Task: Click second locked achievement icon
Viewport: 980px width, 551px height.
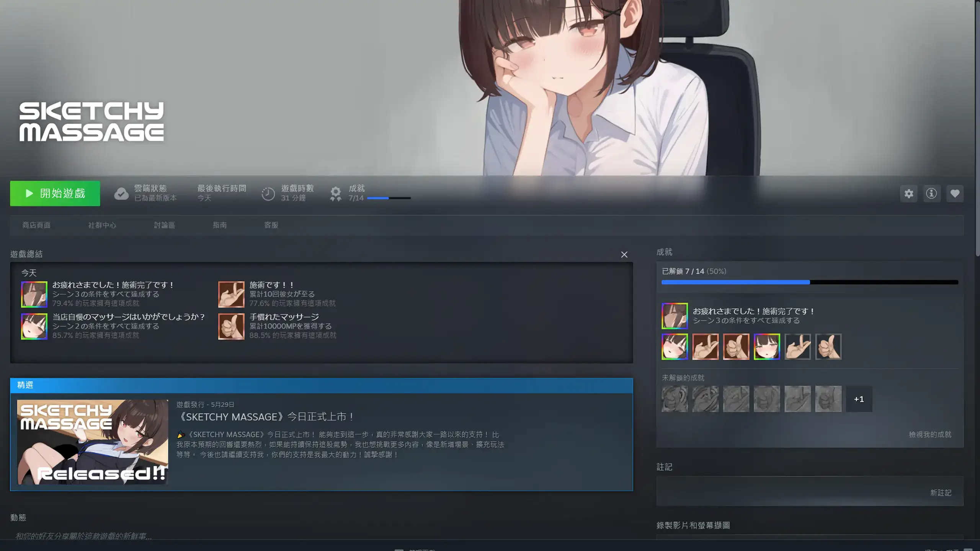Action: [705, 399]
